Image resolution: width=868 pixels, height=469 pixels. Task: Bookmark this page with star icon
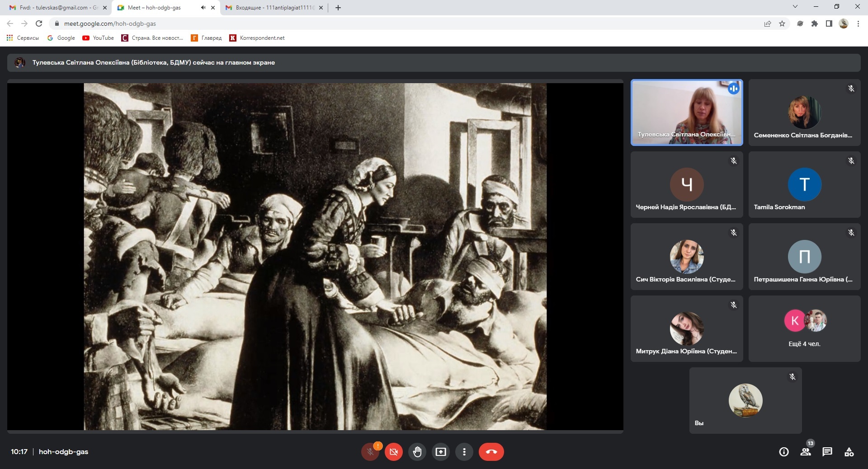(x=782, y=23)
